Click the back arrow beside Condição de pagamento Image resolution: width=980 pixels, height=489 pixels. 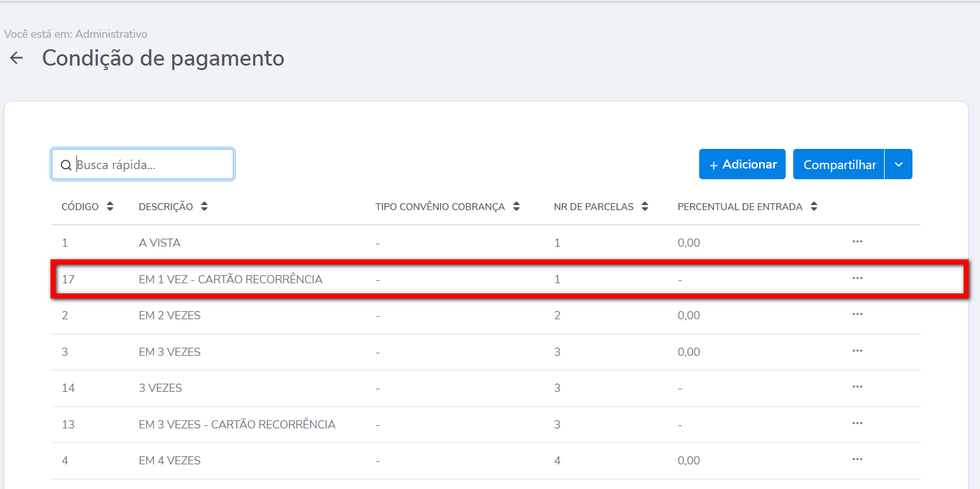(16, 58)
